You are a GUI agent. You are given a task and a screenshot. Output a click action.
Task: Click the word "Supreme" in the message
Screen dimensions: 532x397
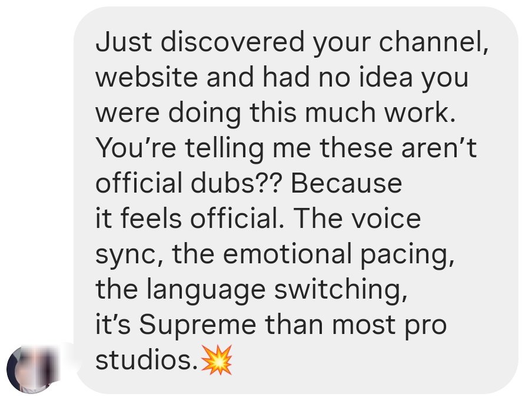[198, 325]
